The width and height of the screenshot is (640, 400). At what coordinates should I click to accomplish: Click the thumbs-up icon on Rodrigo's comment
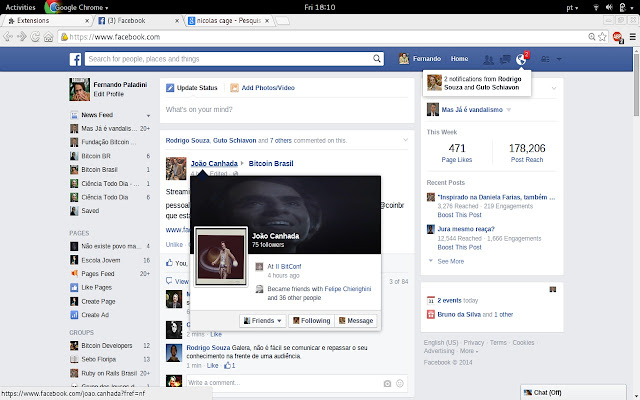[x=227, y=365]
